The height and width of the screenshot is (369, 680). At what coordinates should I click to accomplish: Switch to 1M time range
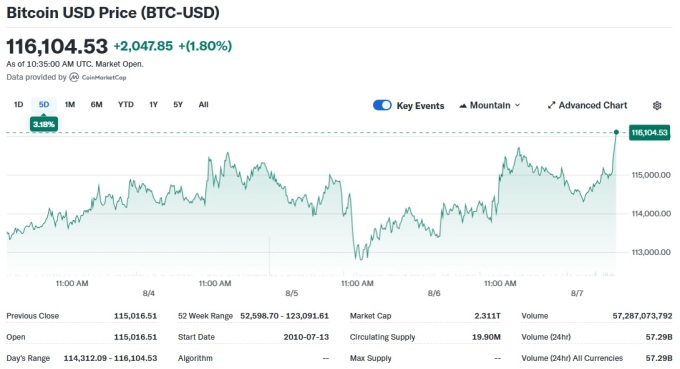pos(70,104)
